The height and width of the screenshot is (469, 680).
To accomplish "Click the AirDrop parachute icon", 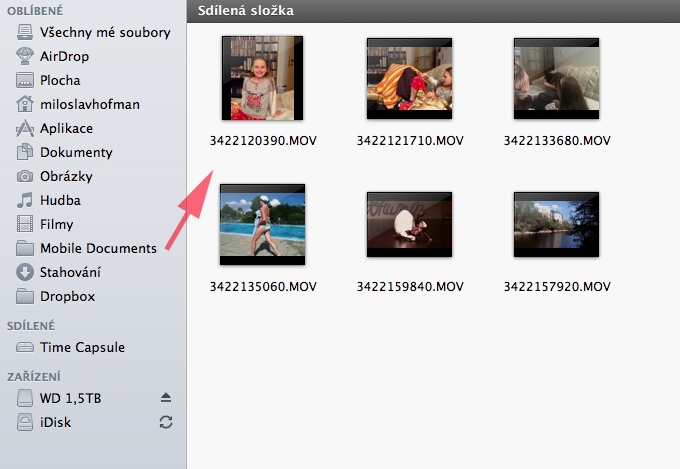I will point(26,56).
